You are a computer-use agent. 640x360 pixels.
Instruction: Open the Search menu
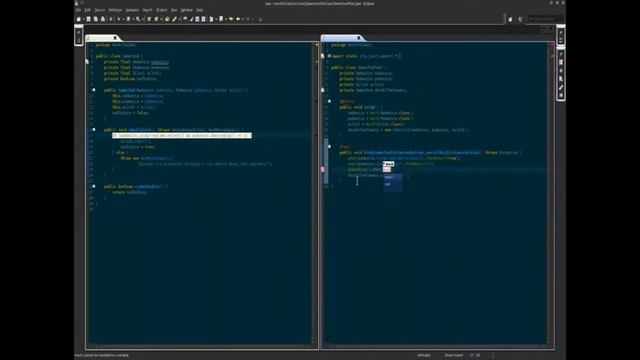(147, 10)
